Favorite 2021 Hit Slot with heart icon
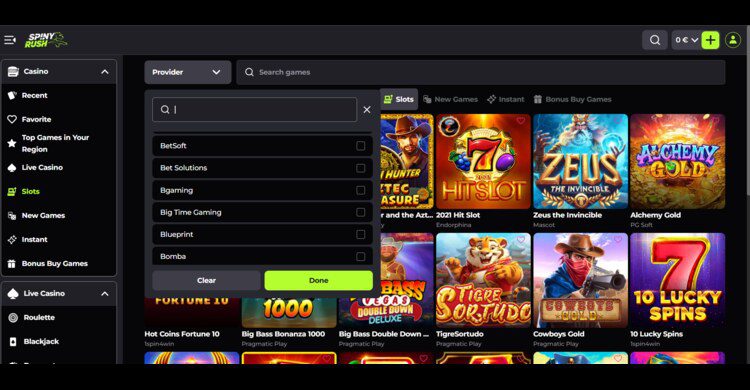The height and width of the screenshot is (390, 750). click(x=520, y=122)
